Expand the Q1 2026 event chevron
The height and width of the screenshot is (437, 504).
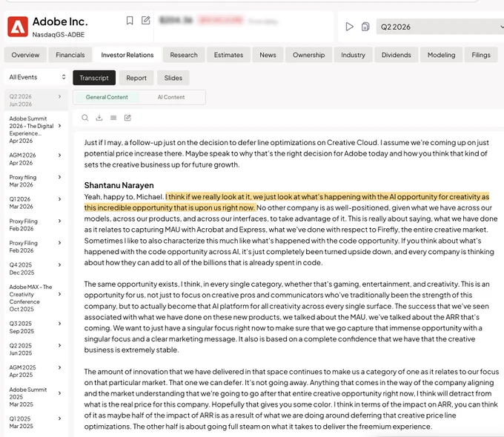(60, 199)
